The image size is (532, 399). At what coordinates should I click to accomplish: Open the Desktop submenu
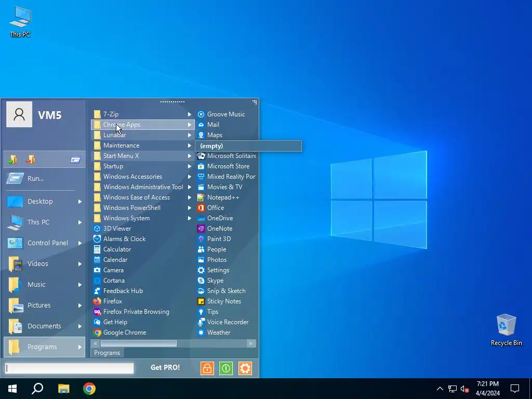[44, 201]
